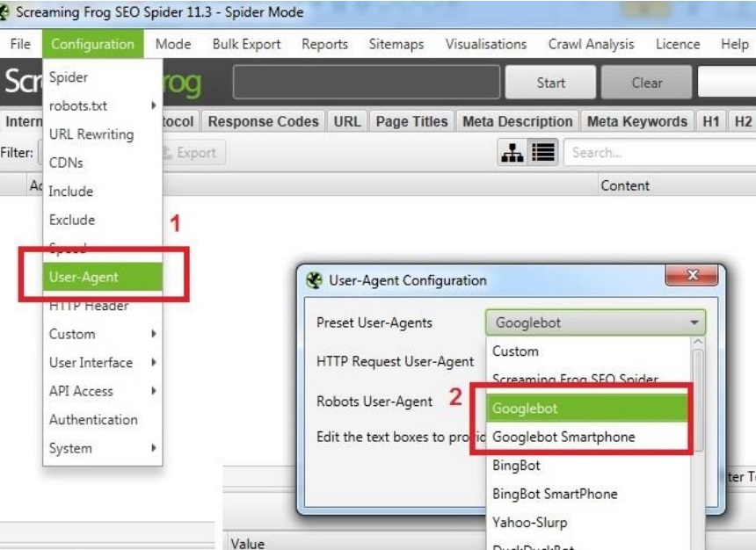Select Spider in Configuration menu
756x550 pixels.
click(102, 77)
